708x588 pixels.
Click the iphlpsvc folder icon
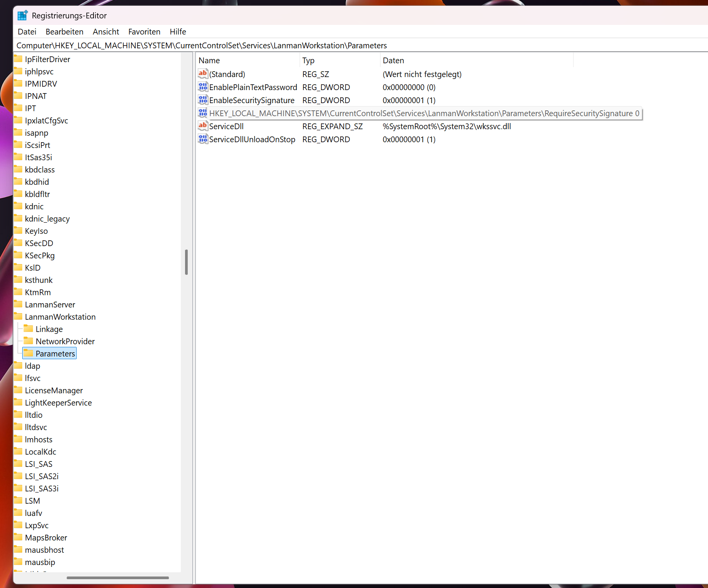click(x=18, y=71)
